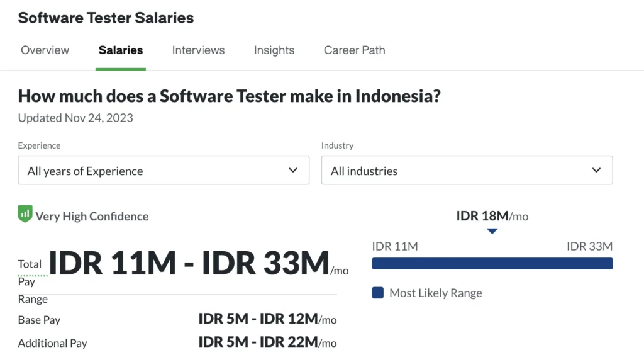Click the dotted-underlined Total Pay Range label
644x362 pixels.
tap(33, 281)
